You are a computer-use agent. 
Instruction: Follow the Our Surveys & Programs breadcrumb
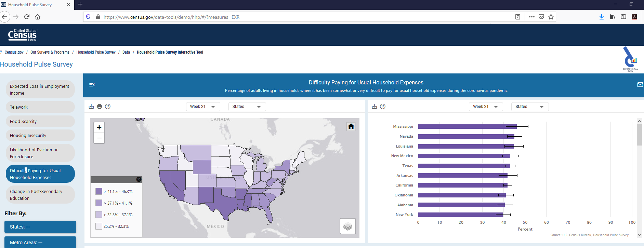[50, 52]
